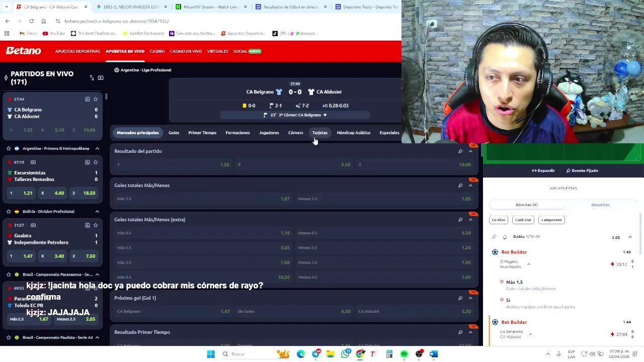Reload the browser page
644x362 pixels.
pyautogui.click(x=31, y=21)
